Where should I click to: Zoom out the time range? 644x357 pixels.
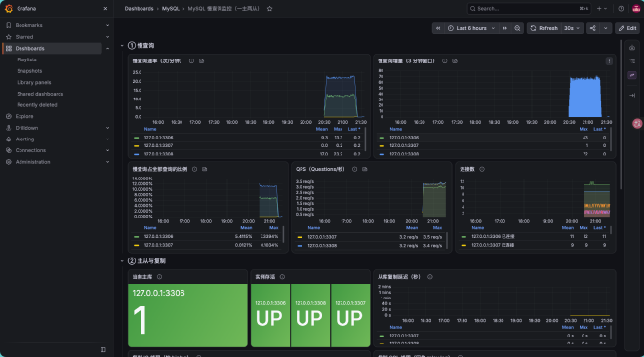coord(517,28)
